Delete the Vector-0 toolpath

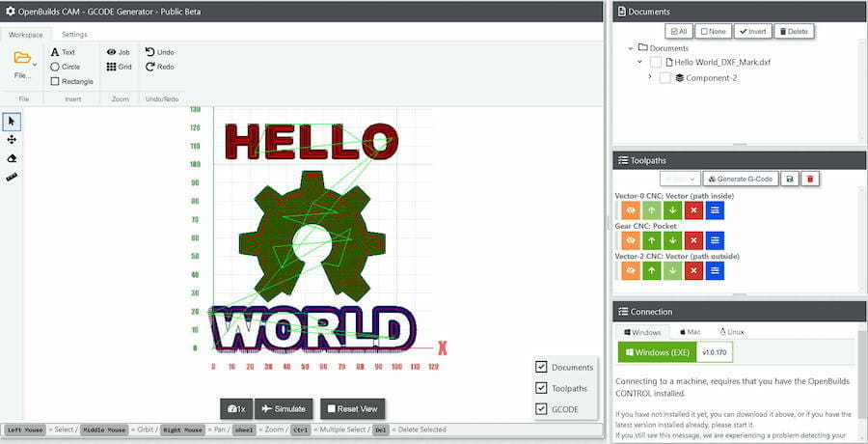[x=693, y=210]
